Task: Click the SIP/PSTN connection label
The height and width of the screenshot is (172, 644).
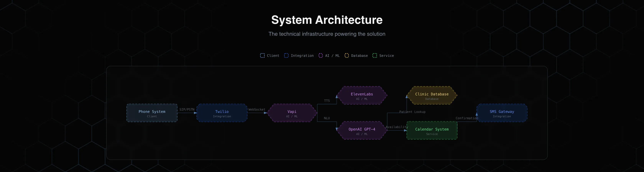Action: [x=187, y=109]
